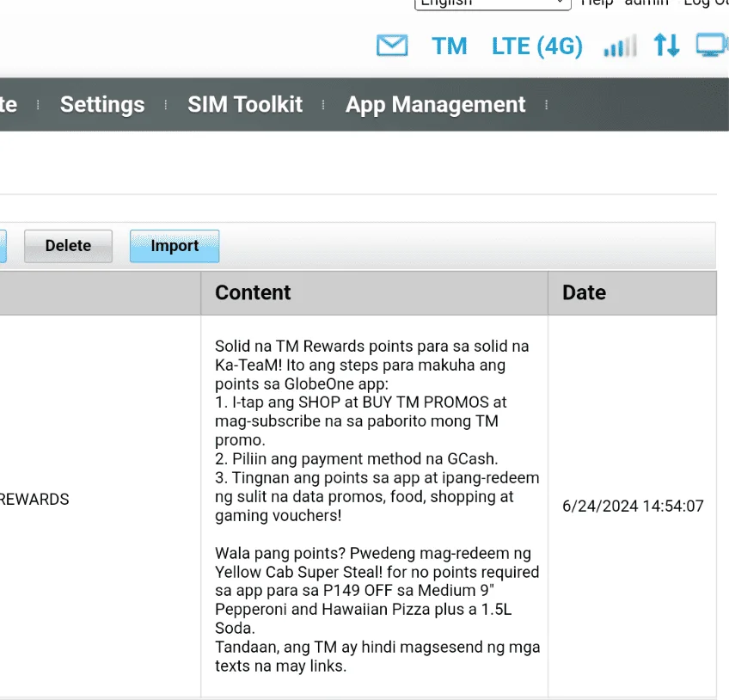
Task: Click the Delete button
Action: [69, 246]
